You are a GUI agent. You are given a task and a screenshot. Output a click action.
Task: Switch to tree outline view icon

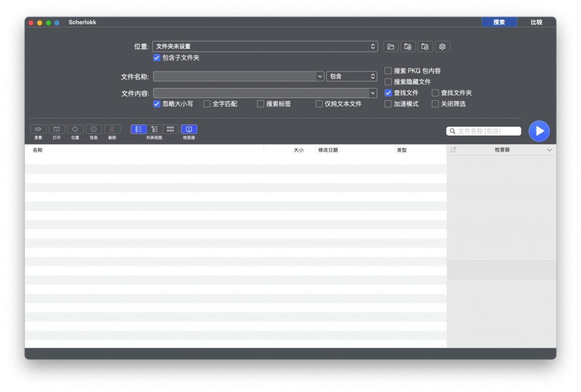(154, 129)
